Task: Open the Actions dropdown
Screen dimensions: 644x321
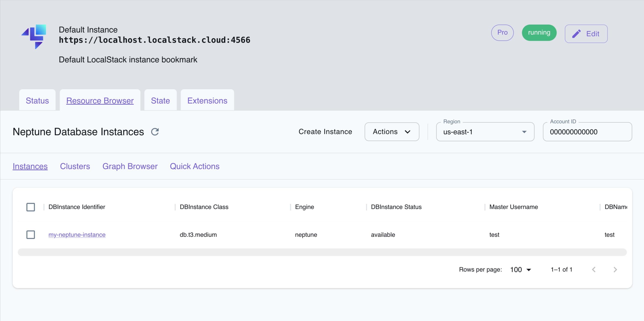Action: pos(392,131)
